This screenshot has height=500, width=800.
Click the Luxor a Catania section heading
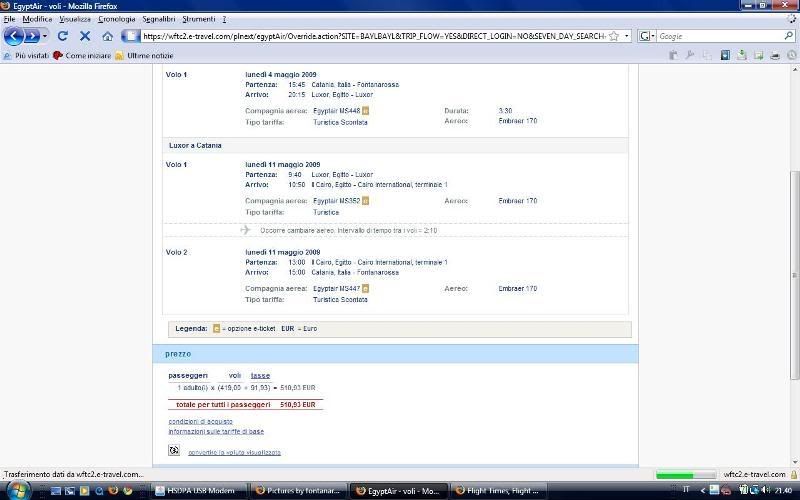coord(195,145)
